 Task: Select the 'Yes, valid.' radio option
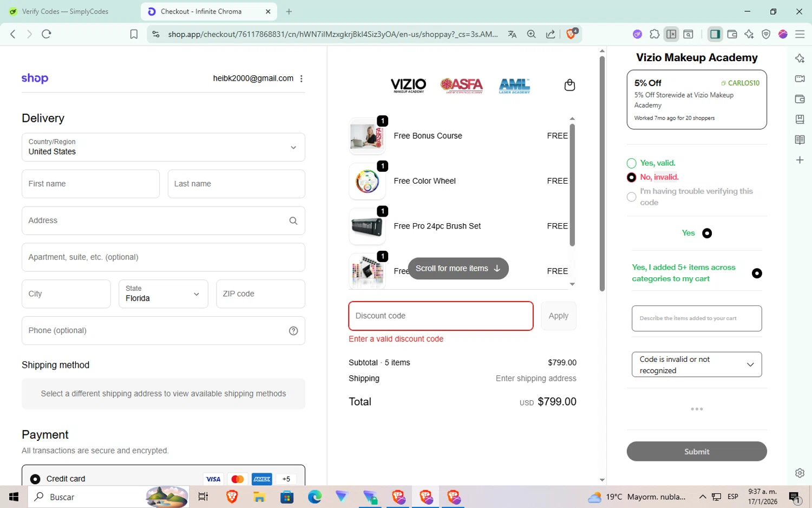pyautogui.click(x=631, y=163)
